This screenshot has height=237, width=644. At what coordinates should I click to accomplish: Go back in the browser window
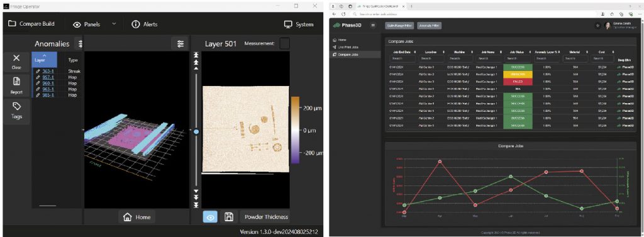click(x=334, y=14)
